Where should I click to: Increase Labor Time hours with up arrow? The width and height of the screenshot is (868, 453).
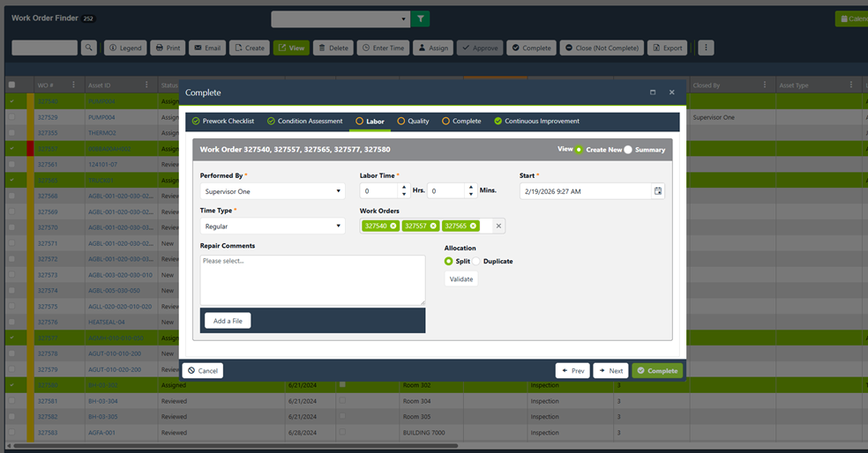pos(404,188)
